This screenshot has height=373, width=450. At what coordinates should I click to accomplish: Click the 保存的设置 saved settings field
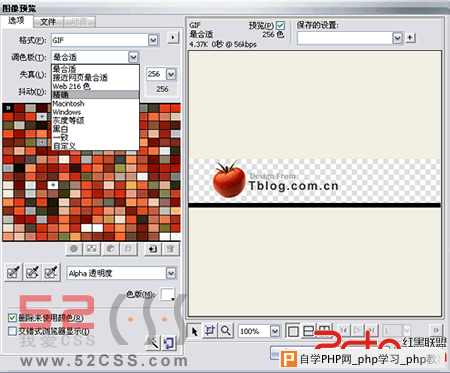[345, 38]
